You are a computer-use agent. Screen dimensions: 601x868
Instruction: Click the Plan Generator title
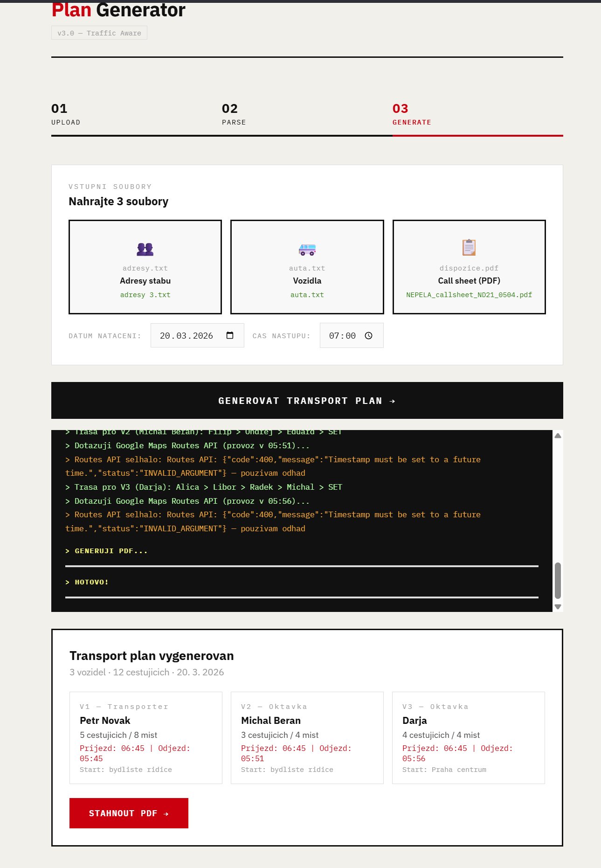coord(118,9)
